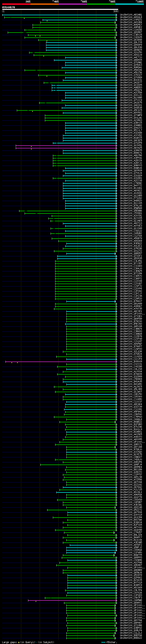
Task: Select label UniRef100_O78327
Action: pos(131,75)
